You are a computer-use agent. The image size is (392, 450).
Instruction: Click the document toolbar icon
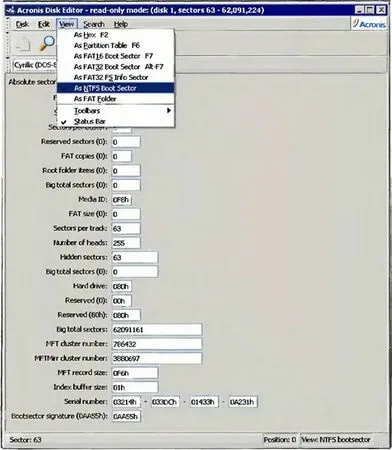point(23,44)
